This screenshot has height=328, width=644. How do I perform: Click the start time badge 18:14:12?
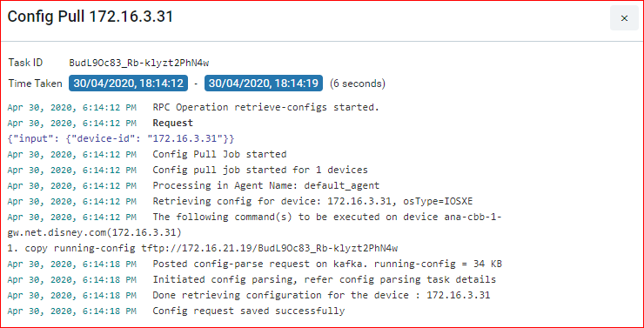click(x=128, y=84)
